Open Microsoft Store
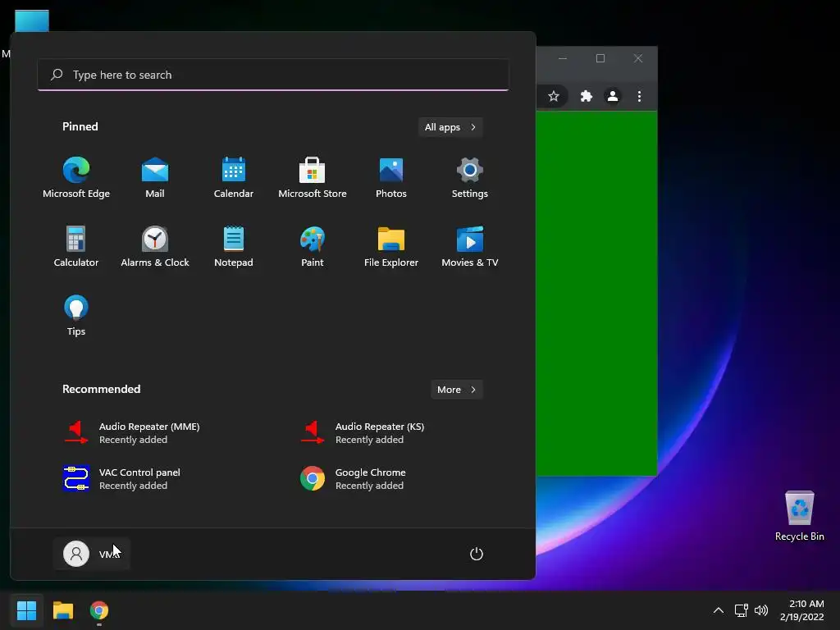The image size is (840, 630). pos(313,178)
